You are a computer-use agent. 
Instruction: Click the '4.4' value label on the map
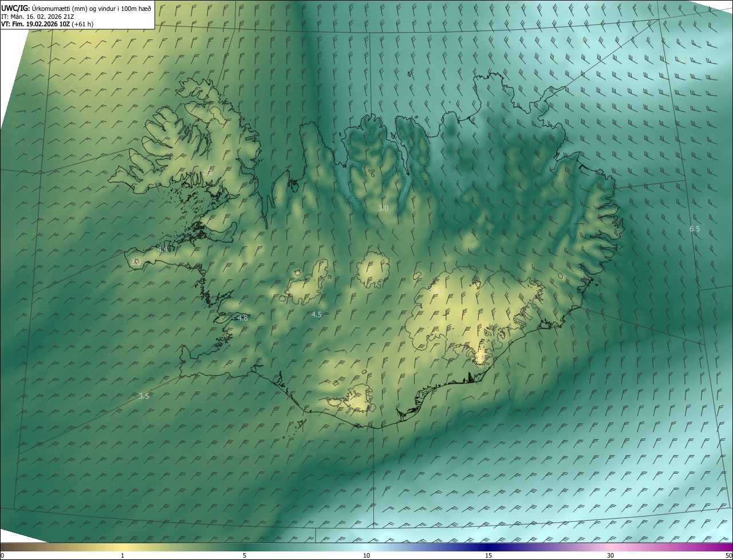[163, 250]
